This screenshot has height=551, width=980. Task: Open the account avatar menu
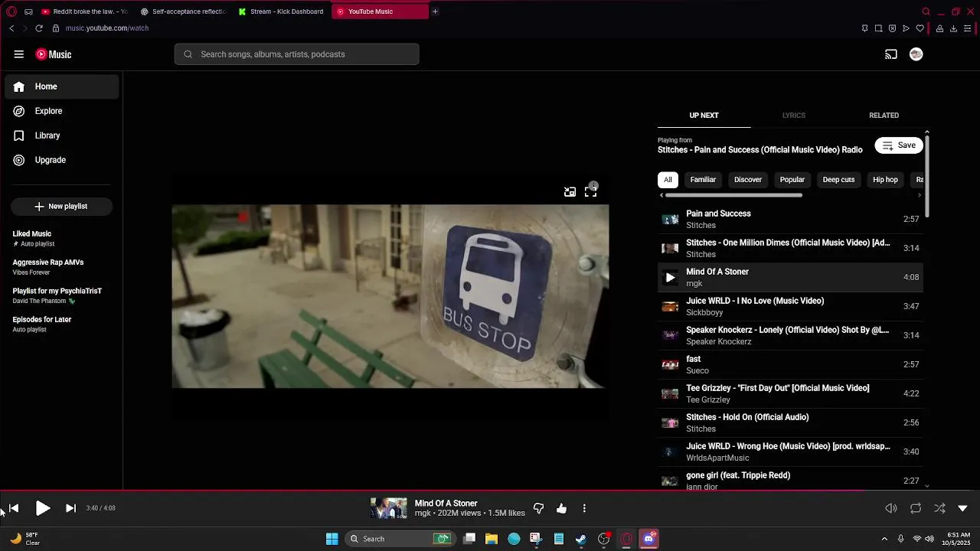point(916,54)
